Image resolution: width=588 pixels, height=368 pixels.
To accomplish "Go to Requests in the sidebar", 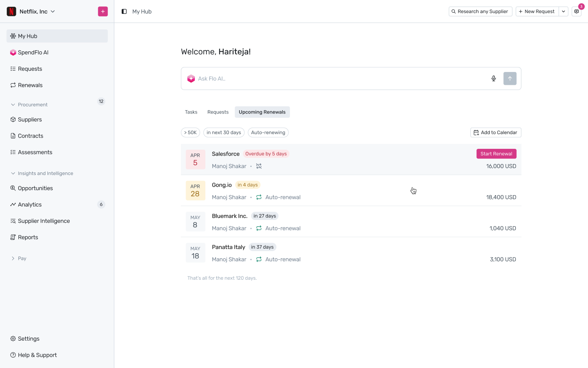I will coord(57,69).
